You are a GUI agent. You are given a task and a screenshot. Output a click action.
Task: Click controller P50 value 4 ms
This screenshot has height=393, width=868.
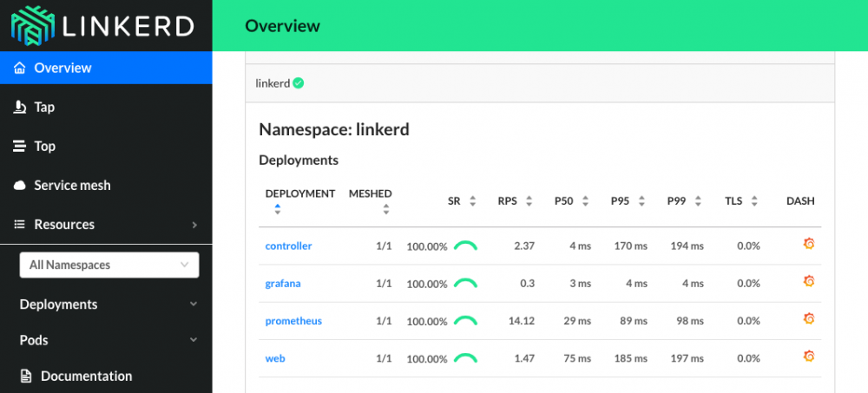pos(581,246)
